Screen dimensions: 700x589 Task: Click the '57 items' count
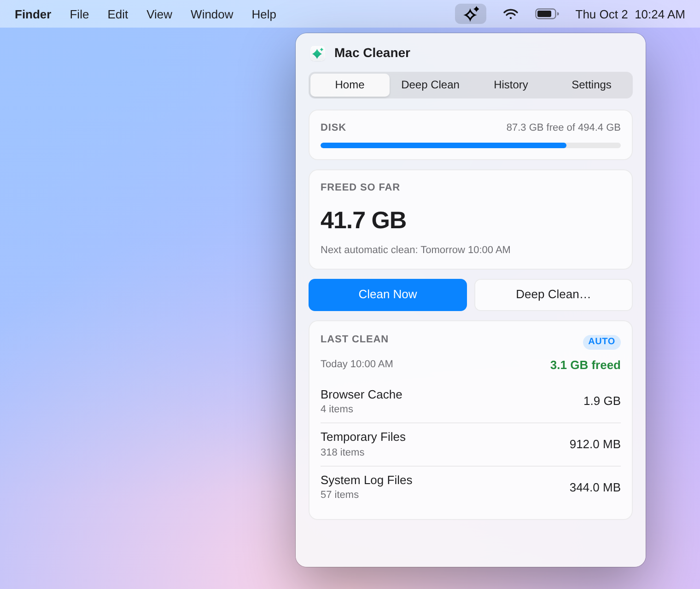point(340,495)
